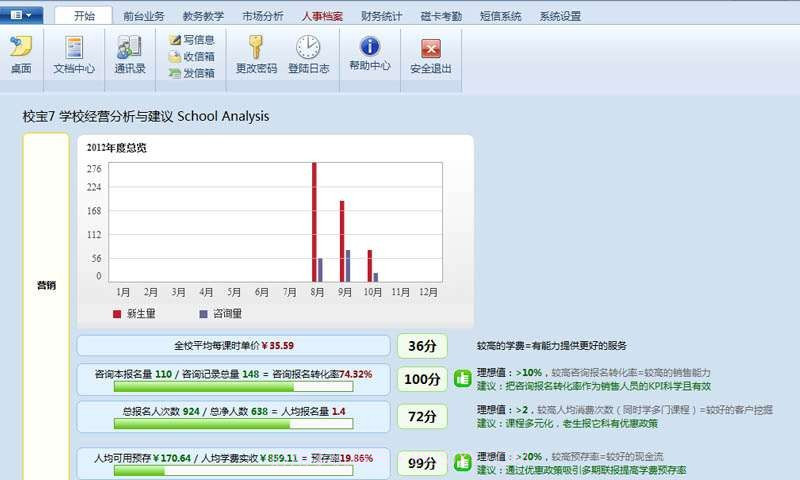Switch to the 系统设置 tab
Screen dimensions: 800x480
[x=560, y=16]
